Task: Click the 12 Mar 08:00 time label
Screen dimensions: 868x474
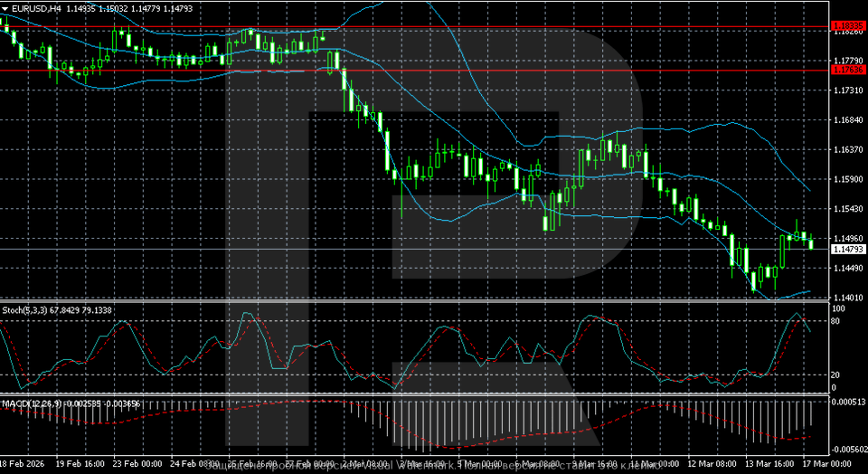Action: (x=710, y=463)
